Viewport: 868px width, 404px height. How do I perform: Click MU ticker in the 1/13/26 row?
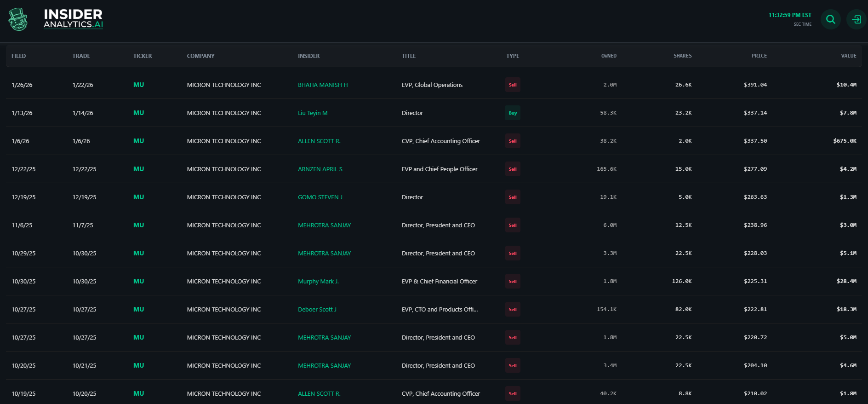[138, 113]
